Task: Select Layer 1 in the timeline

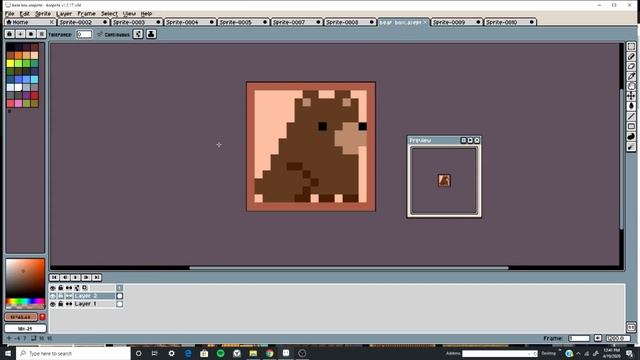Action: 93,304
